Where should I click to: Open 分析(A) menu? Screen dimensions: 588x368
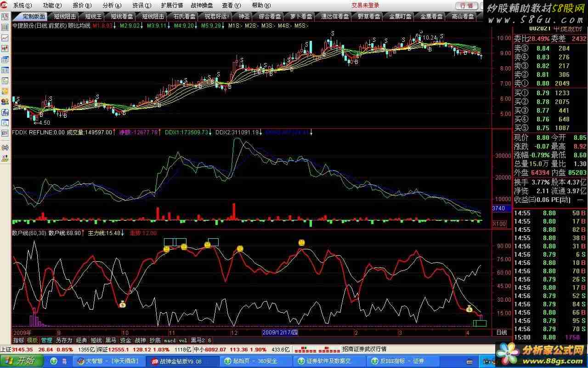112,6
